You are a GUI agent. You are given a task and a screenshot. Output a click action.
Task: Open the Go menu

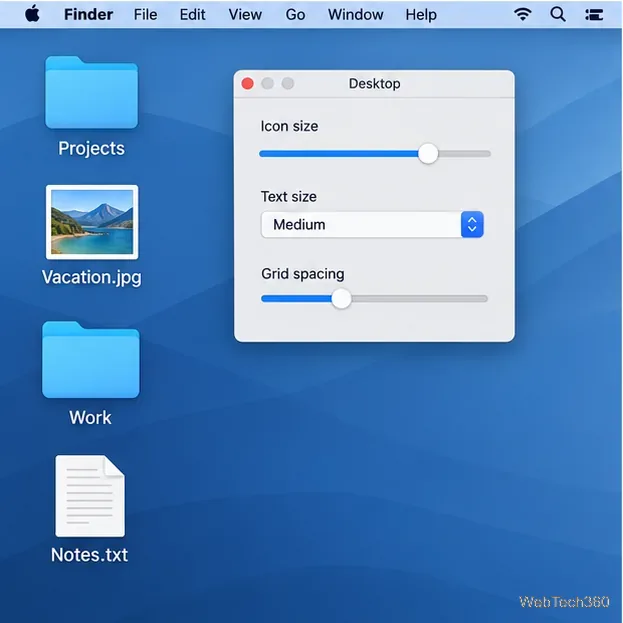coord(295,15)
